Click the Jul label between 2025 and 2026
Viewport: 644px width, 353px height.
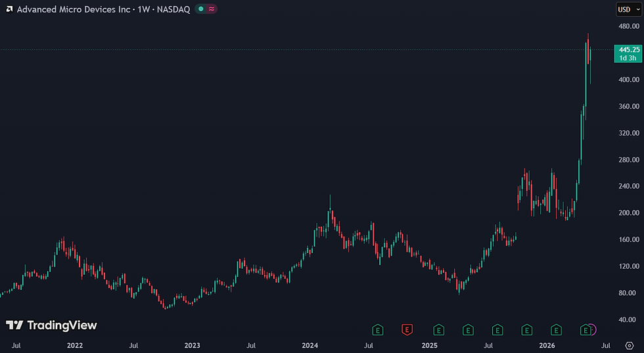(488, 346)
